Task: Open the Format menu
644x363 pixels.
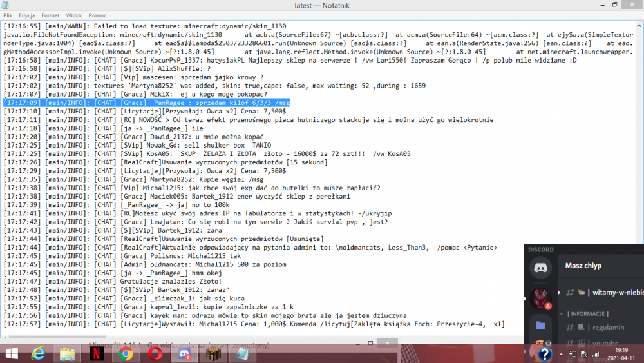Action: tap(50, 15)
